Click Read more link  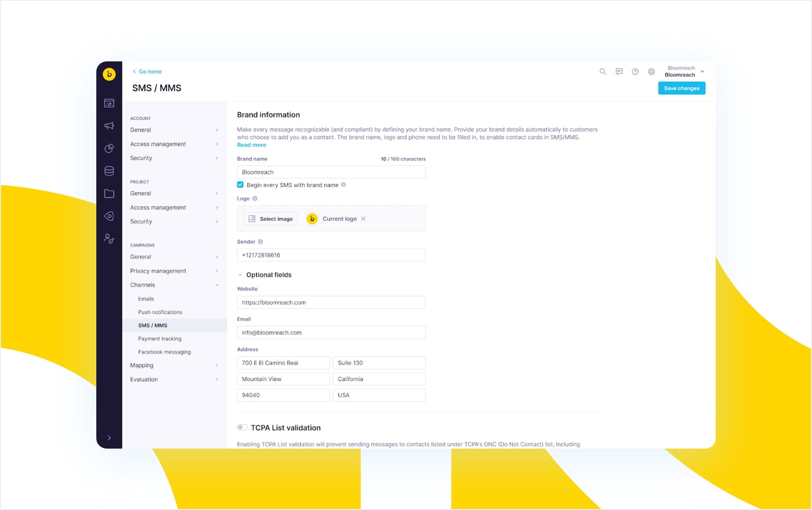pyautogui.click(x=252, y=145)
